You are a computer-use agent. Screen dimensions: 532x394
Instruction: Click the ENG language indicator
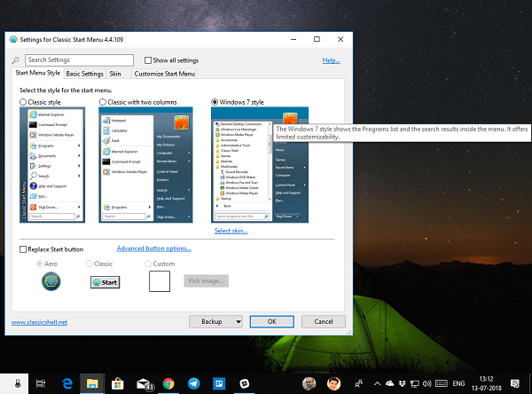tap(458, 384)
